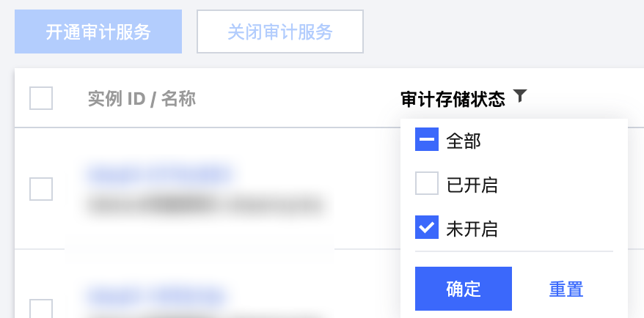Toggle the select-all checkbox in table header
644x318 pixels.
point(41,98)
